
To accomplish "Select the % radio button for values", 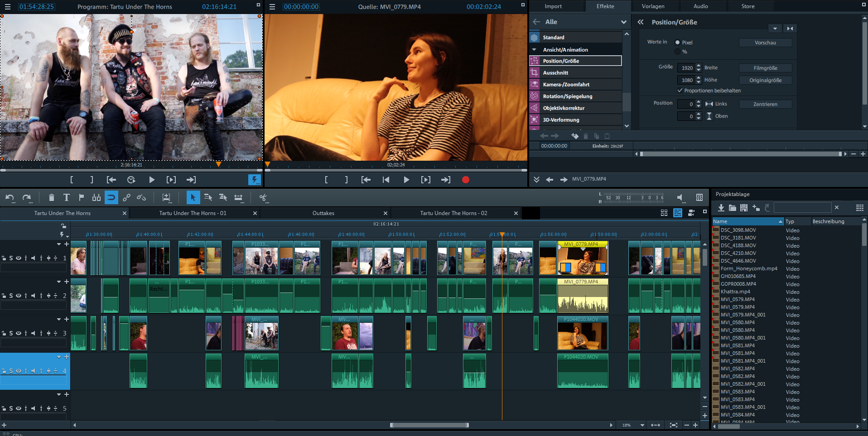I will 678,52.
